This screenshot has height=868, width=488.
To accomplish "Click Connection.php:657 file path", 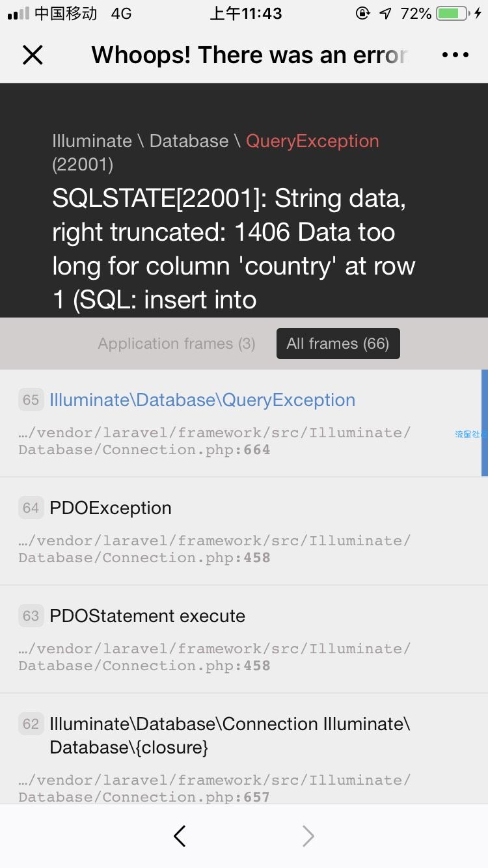I will 215,788.
